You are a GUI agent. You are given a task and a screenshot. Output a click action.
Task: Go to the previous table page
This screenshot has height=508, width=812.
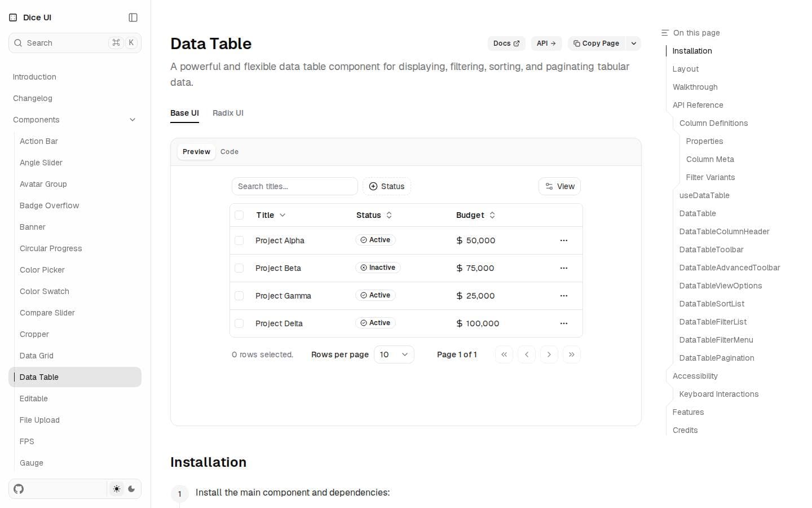[x=527, y=354]
